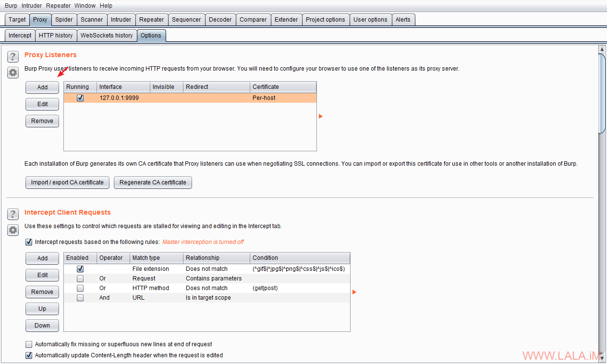Open help for Intercept Client Requests

point(13,214)
